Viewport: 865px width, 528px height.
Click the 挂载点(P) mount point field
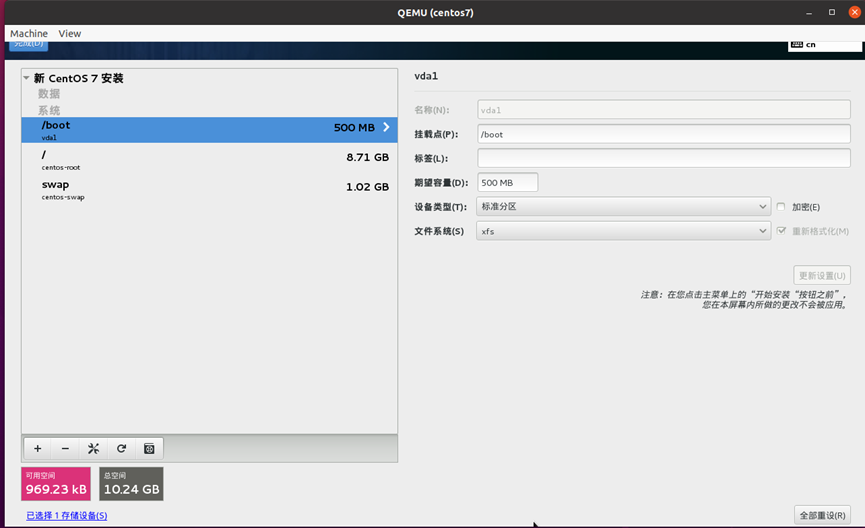[x=664, y=134]
